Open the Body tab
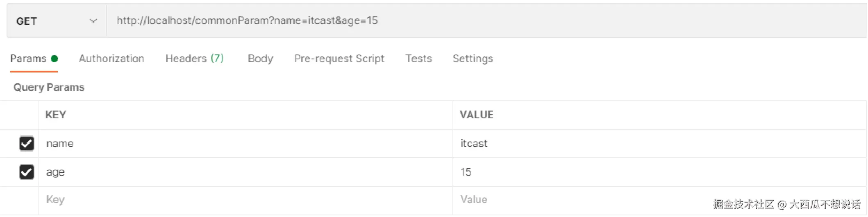This screenshot has height=217, width=868. [260, 59]
